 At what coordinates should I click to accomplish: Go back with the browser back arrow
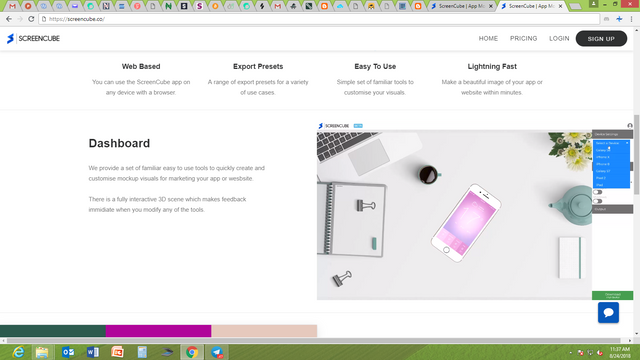point(9,19)
